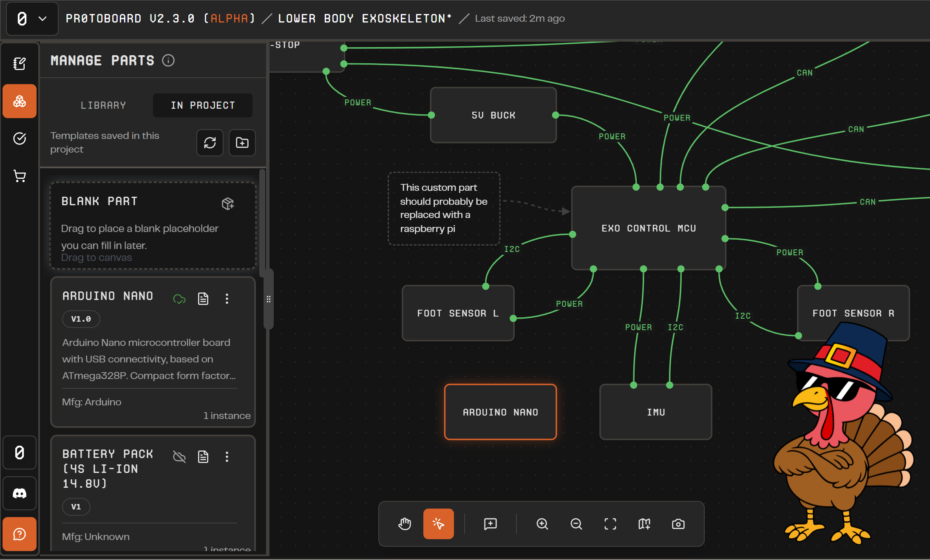Activate the pointer select tool
This screenshot has width=930, height=560.
(x=438, y=524)
